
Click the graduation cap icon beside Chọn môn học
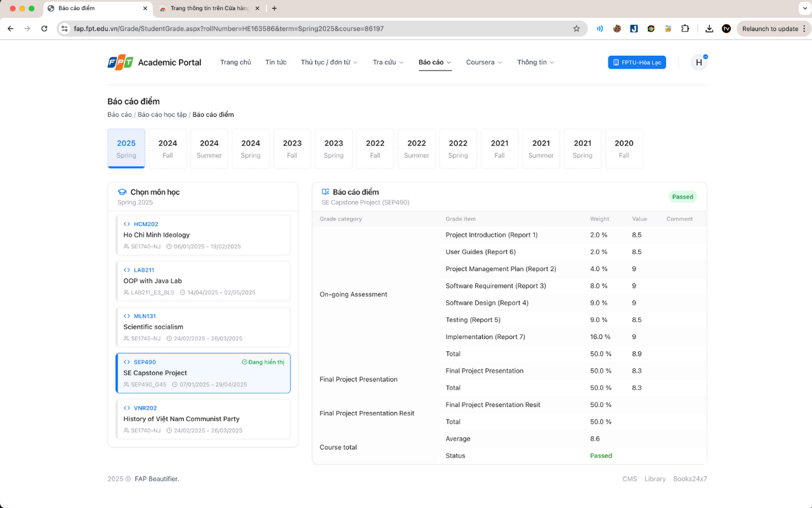tap(122, 192)
